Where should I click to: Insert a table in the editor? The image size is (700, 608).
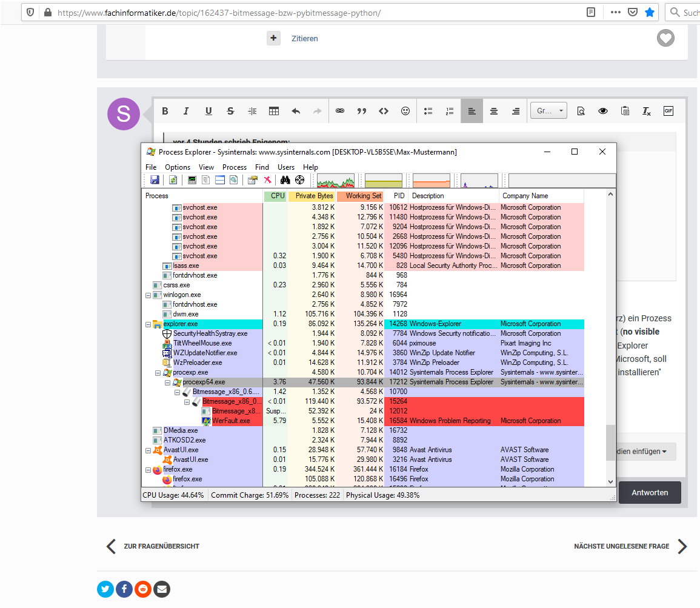tap(274, 111)
